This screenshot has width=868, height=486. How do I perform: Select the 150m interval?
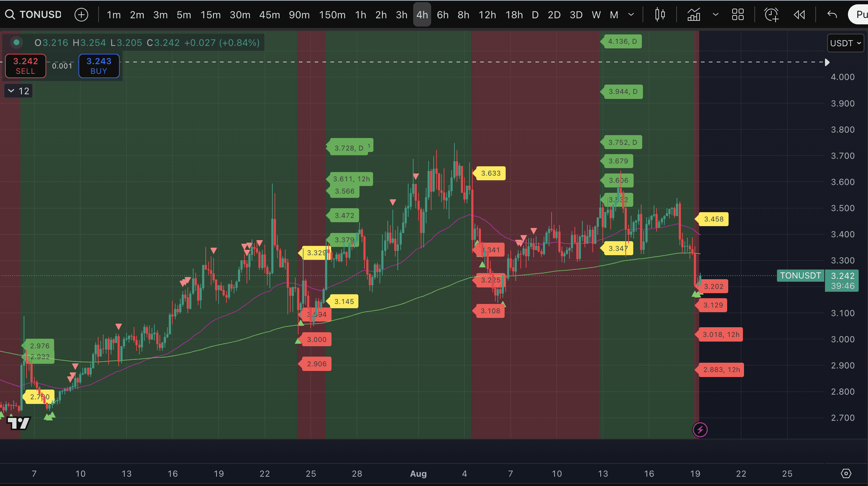point(332,15)
